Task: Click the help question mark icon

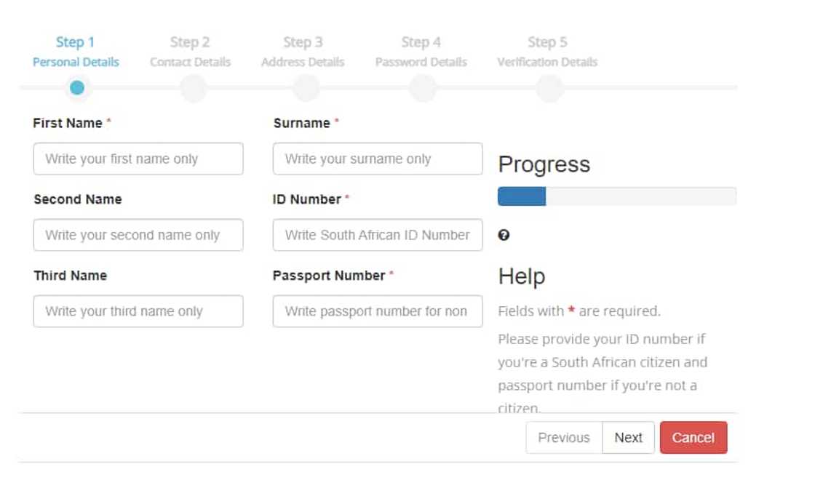Action: click(x=504, y=235)
